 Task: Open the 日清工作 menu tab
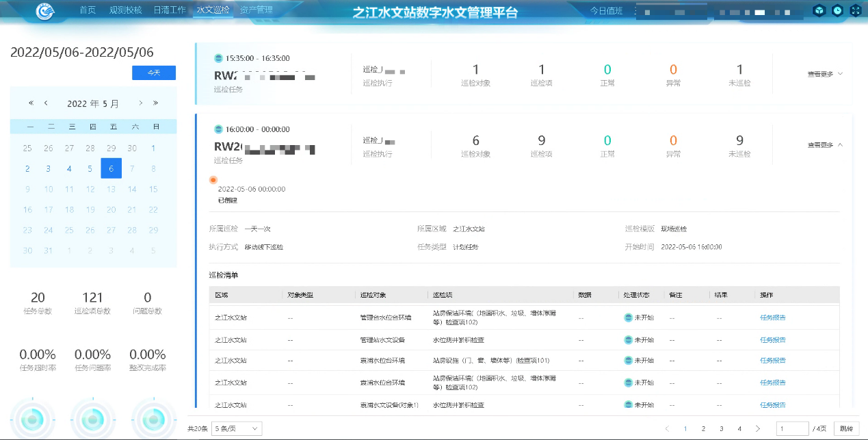[169, 10]
